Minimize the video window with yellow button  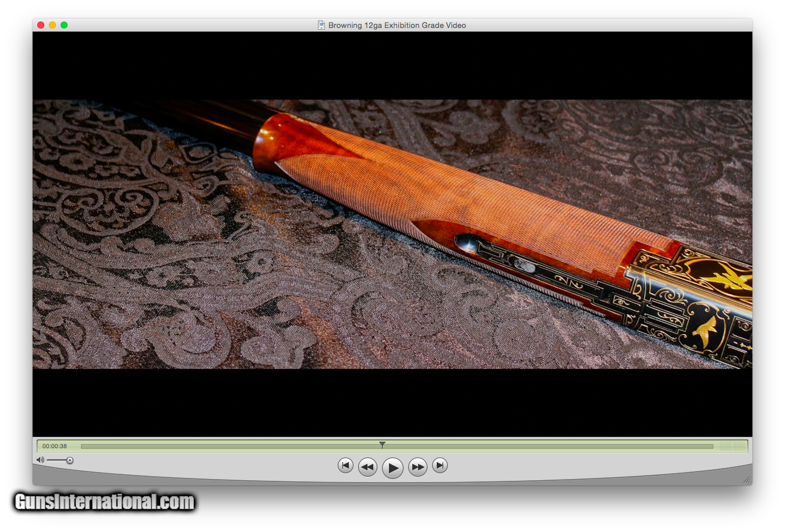[52, 25]
